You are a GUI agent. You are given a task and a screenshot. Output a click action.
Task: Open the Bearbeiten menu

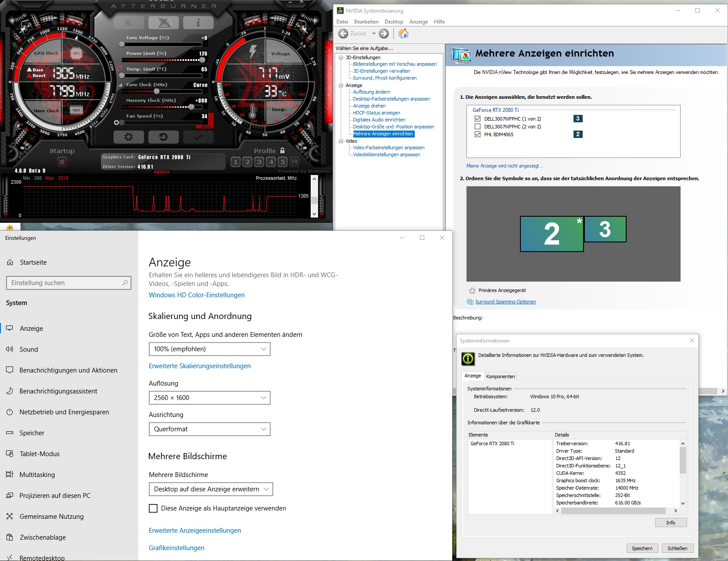[x=366, y=22]
